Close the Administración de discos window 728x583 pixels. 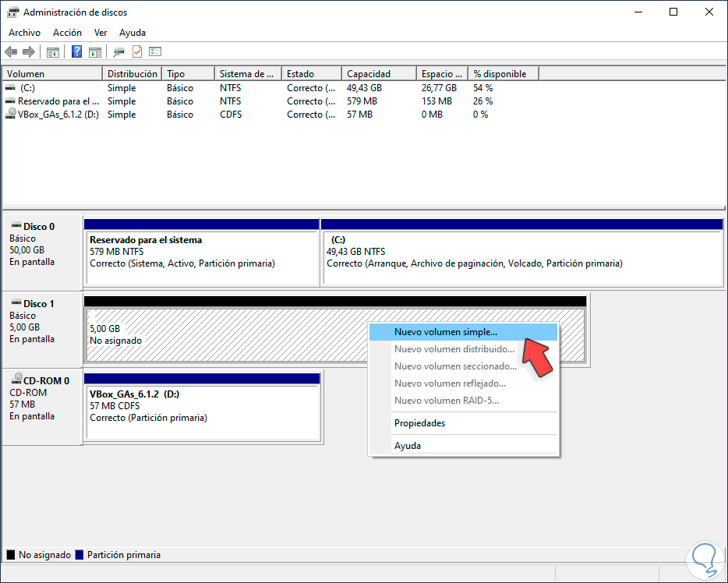[709, 12]
